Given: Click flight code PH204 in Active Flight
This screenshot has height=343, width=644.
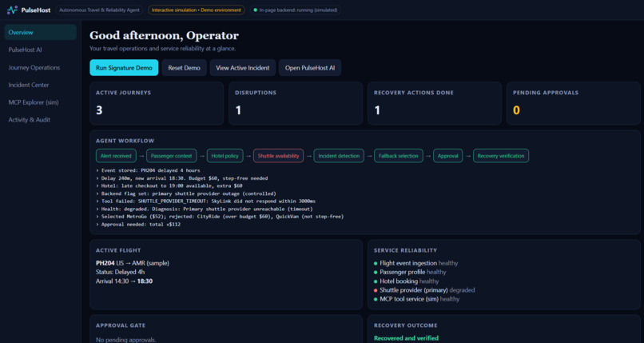Looking at the screenshot, I should coord(105,263).
